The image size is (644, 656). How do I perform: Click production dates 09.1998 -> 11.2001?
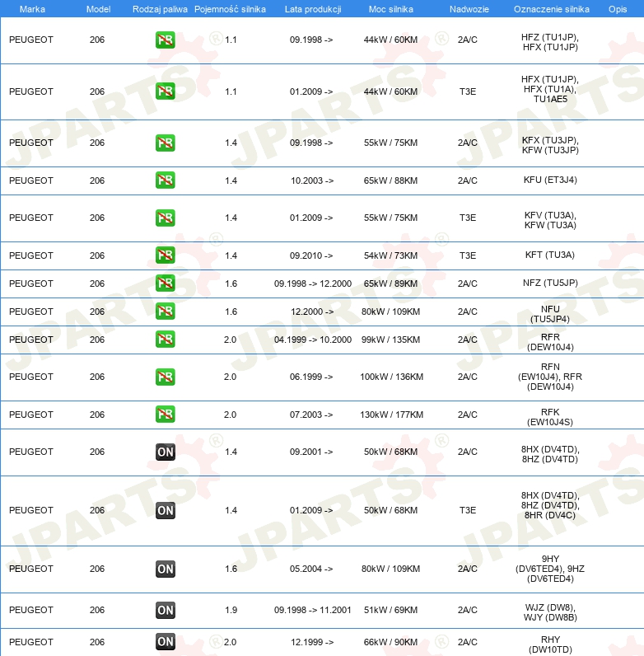coord(313,610)
